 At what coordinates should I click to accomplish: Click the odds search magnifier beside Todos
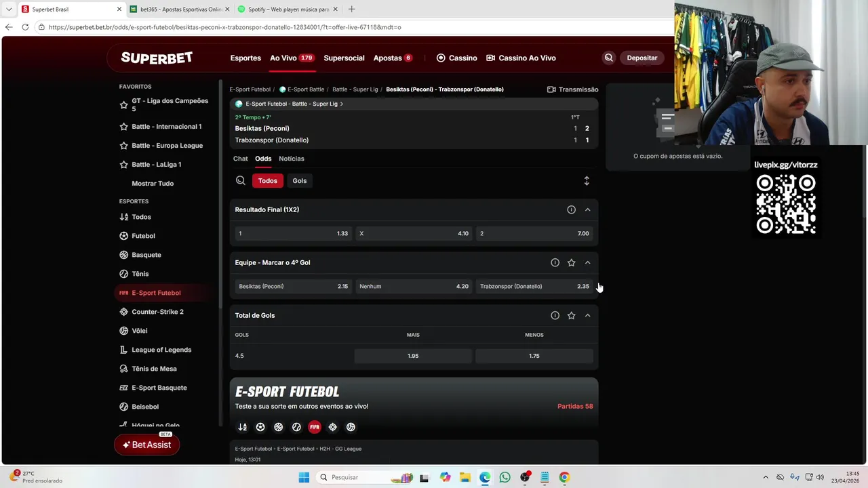pyautogui.click(x=241, y=180)
